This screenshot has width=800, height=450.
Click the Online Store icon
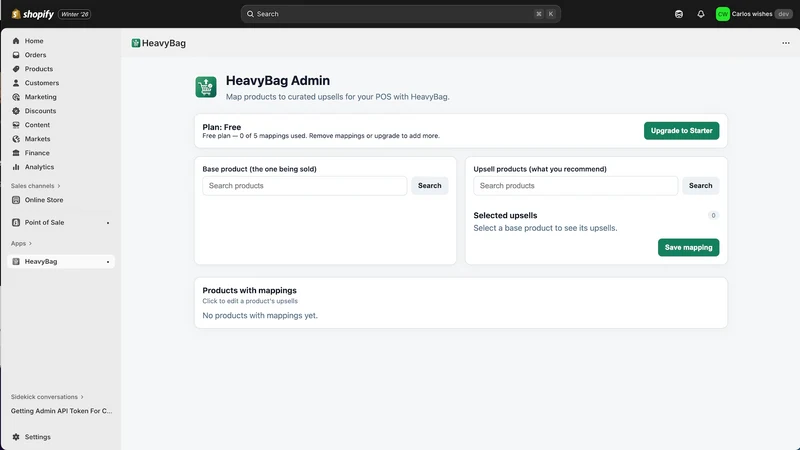(x=16, y=200)
